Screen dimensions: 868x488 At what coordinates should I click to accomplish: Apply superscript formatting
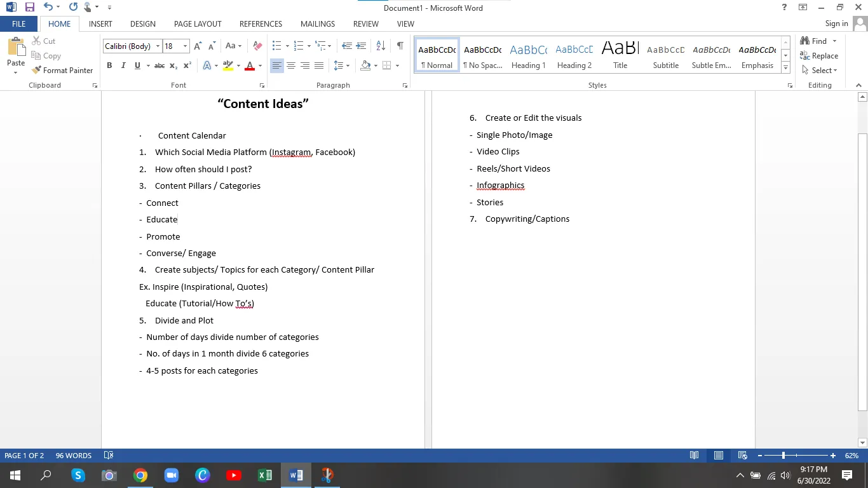click(x=187, y=65)
